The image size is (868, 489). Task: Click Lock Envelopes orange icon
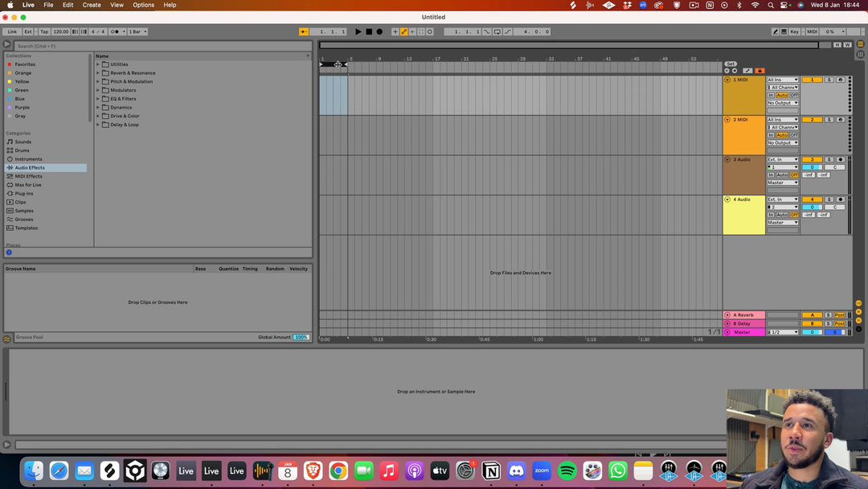[759, 71]
